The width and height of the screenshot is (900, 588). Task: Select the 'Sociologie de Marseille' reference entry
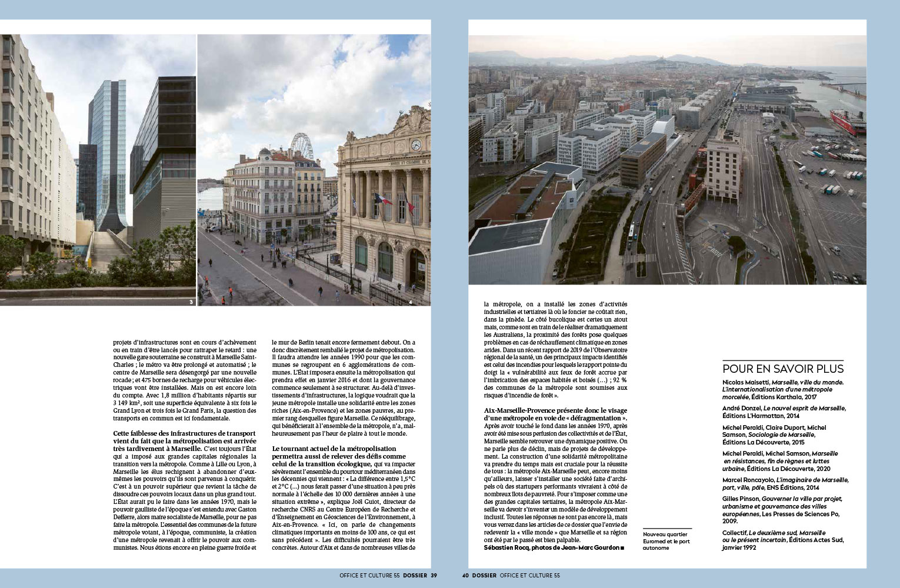click(776, 435)
